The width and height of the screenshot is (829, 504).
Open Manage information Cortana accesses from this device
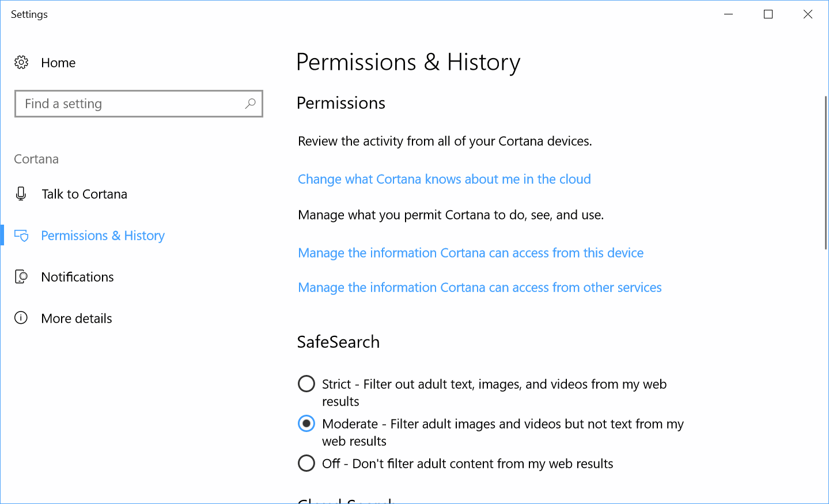[470, 253]
